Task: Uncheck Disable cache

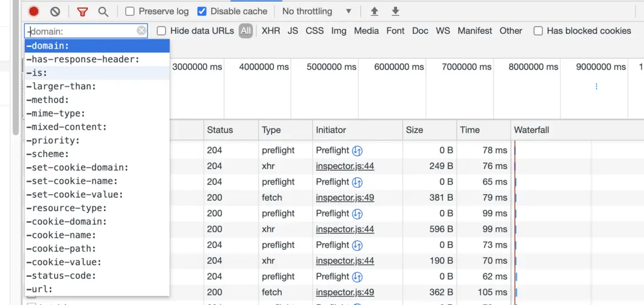Action: tap(202, 11)
